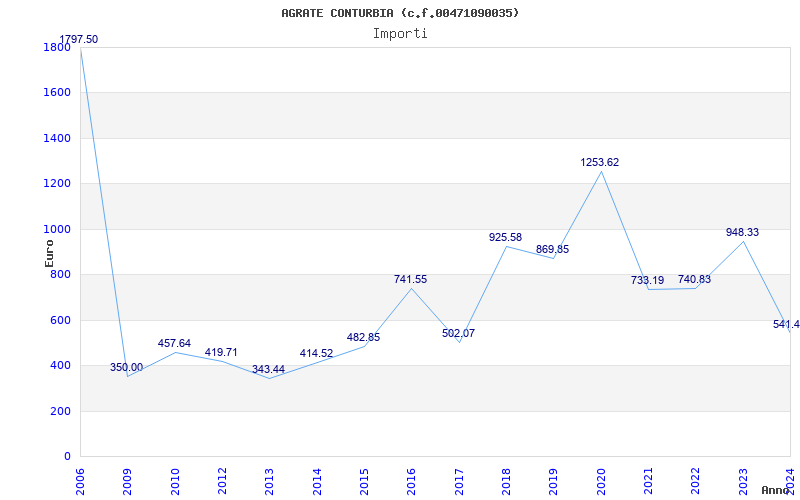Image resolution: width=800 pixels, height=500 pixels.
Task: Select the 948.33 data label for 2023
Action: point(742,233)
